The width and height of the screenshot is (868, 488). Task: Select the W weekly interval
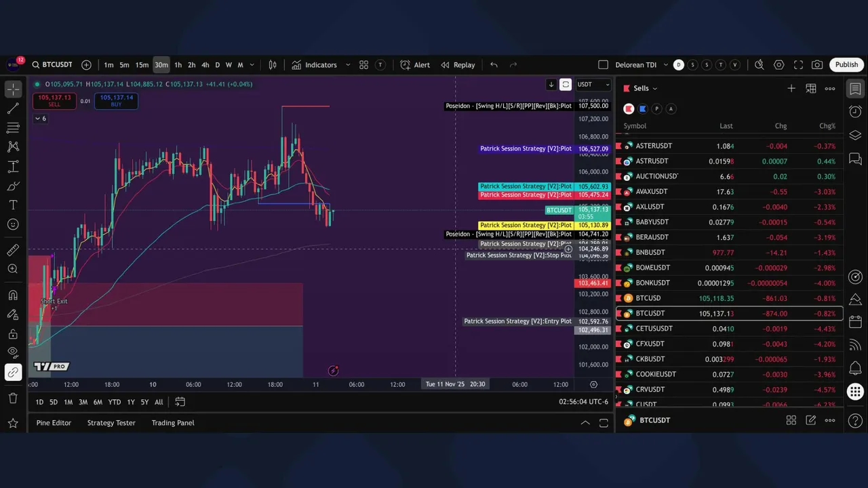[x=229, y=65]
